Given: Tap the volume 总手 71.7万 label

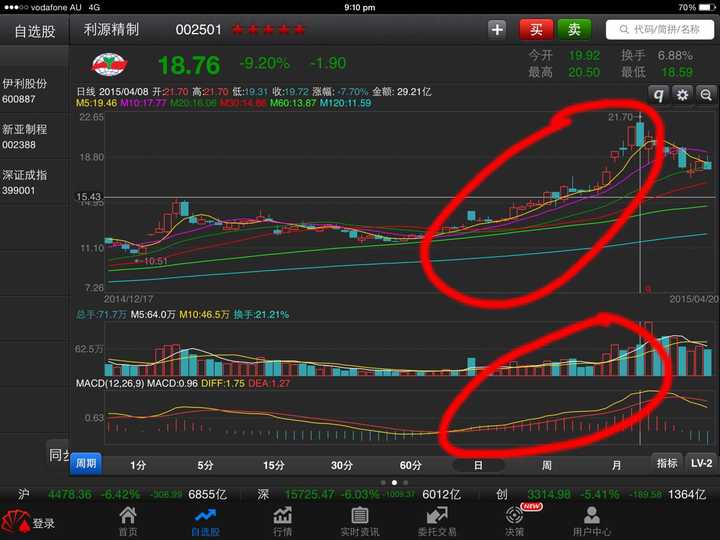Looking at the screenshot, I should [101, 315].
